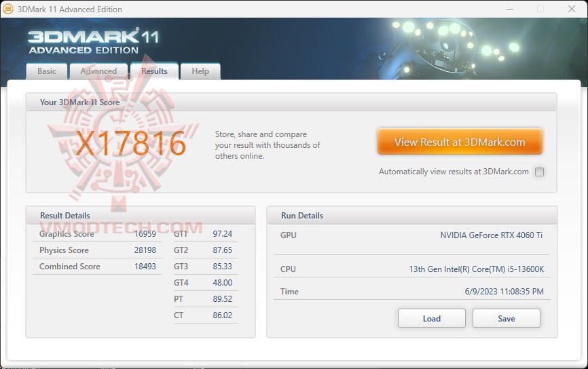Select the Combined Score value 18493
The image size is (588, 369).
click(145, 267)
